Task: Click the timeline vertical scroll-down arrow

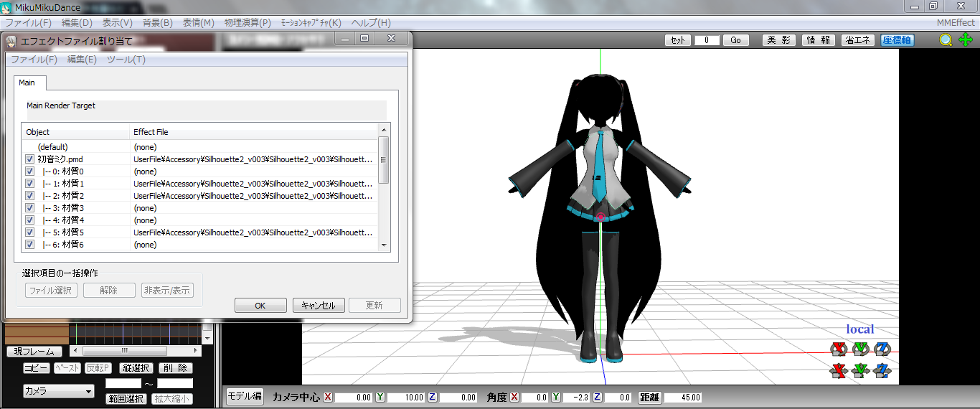Action: 207,338
